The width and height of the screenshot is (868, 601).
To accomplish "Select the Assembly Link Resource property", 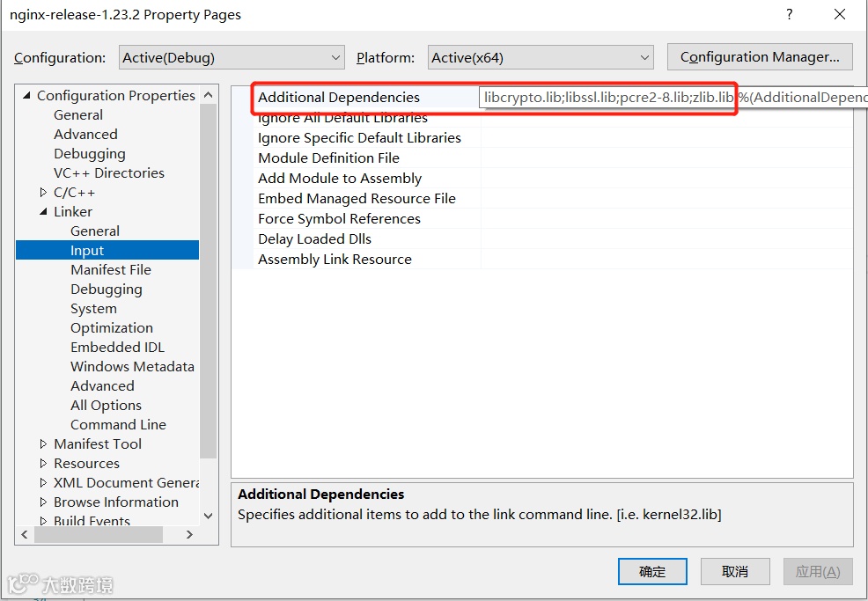I will pos(335,260).
